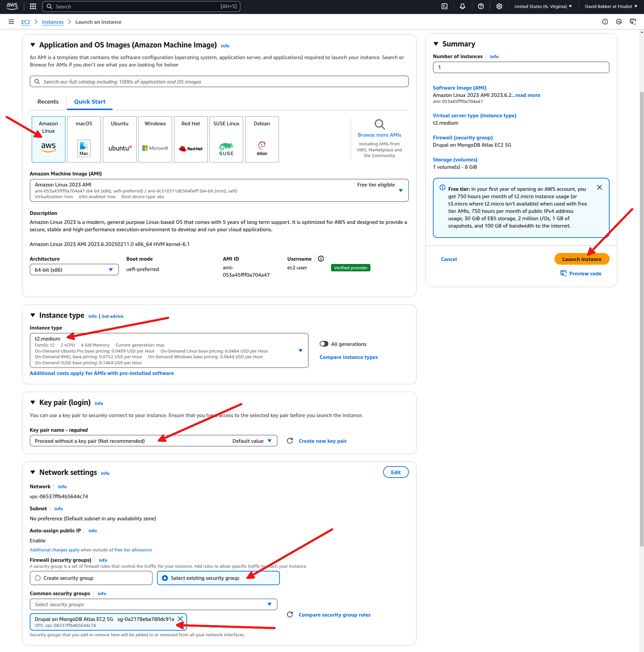Open the Architecture 64-bit (x86) dropdown
The image size is (644, 652).
pos(74,270)
